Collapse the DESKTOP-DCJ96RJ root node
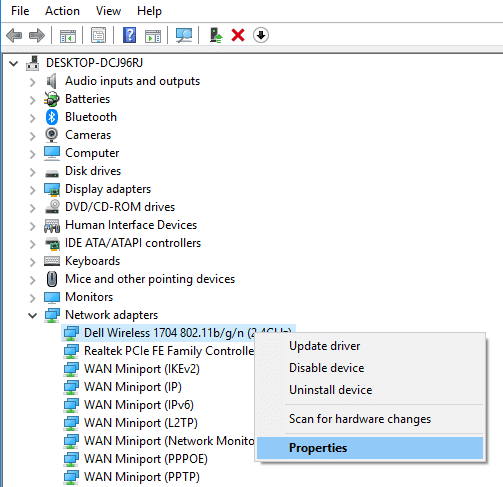503x487 pixels. pyautogui.click(x=13, y=63)
